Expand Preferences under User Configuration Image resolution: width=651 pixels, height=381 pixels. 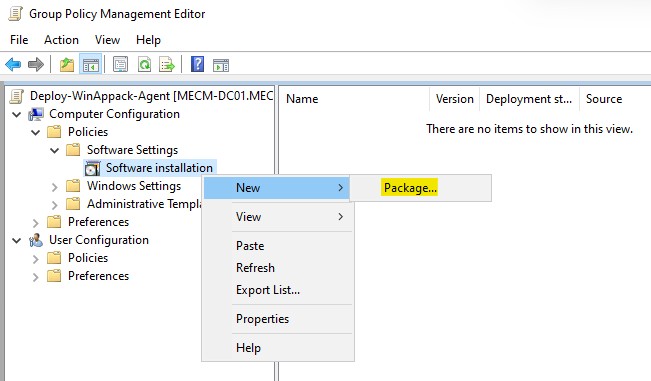(x=36, y=277)
